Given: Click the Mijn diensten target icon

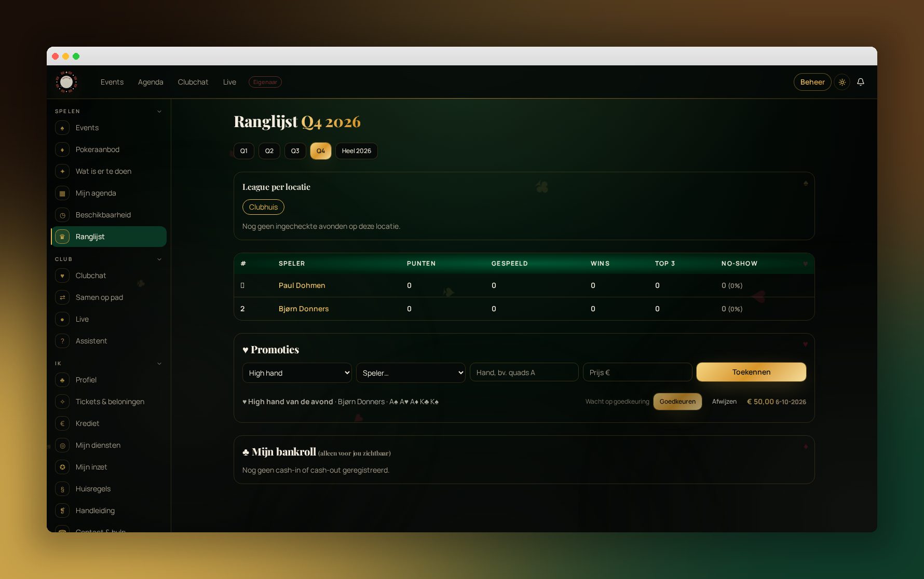Looking at the screenshot, I should click(62, 445).
